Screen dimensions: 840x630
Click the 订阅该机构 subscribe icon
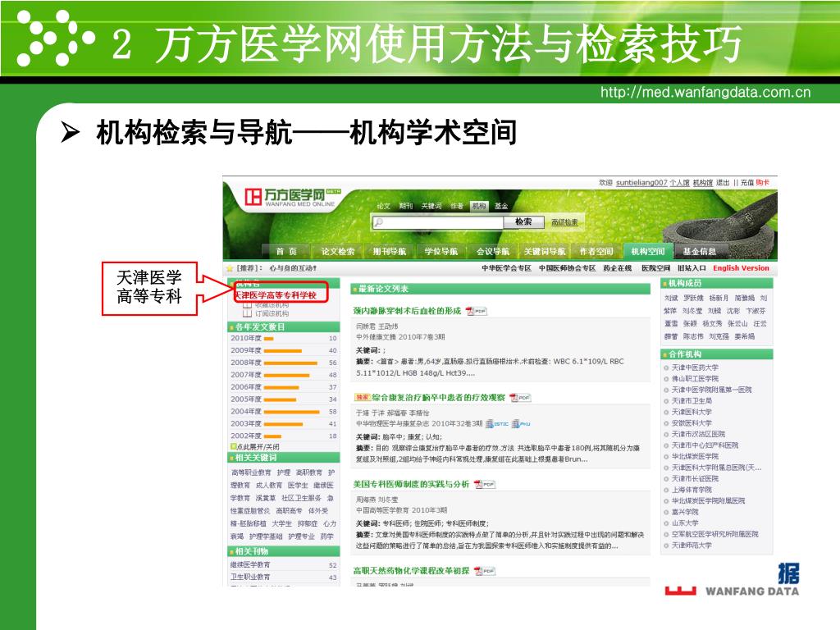click(247, 313)
